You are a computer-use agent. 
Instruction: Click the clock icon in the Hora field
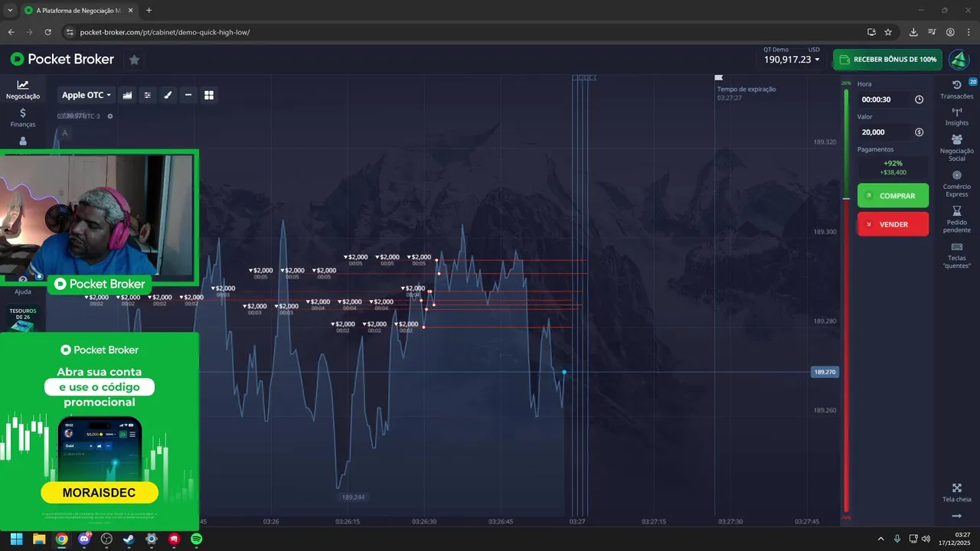[919, 99]
